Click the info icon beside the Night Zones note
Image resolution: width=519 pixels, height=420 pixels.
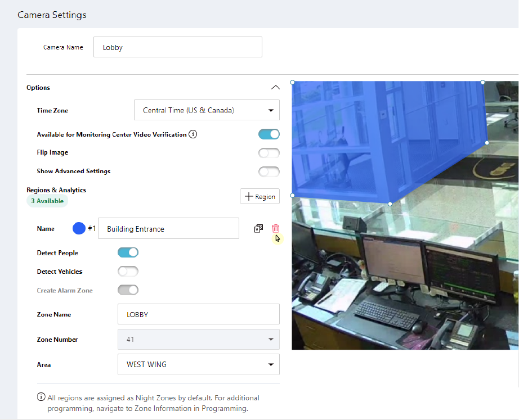(x=41, y=398)
